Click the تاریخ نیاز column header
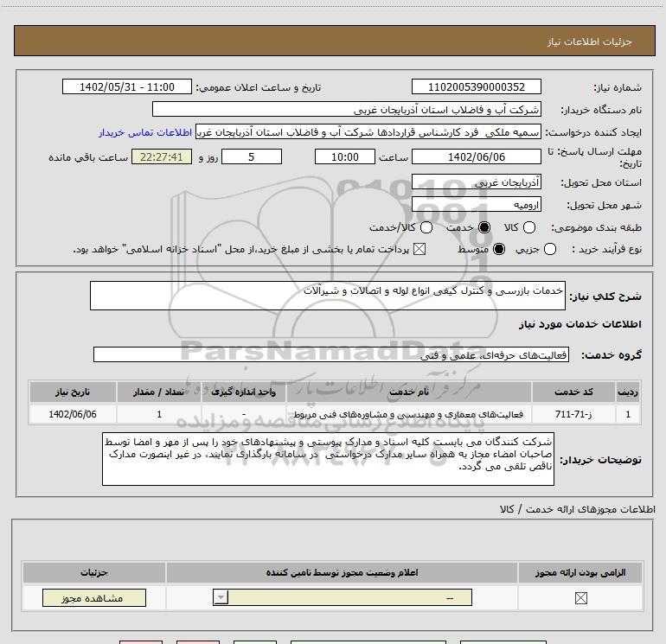Viewport: 666px width, 644px height. 73,392
